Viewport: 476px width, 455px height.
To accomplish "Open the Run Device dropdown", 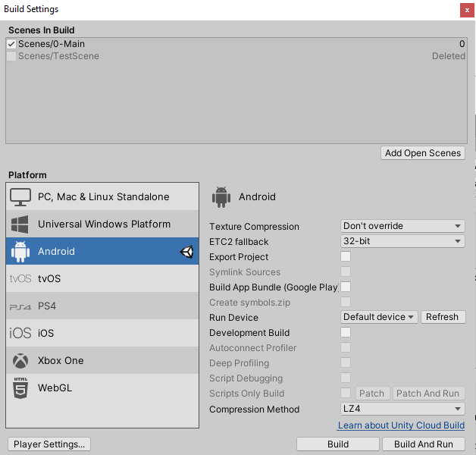I will click(379, 317).
